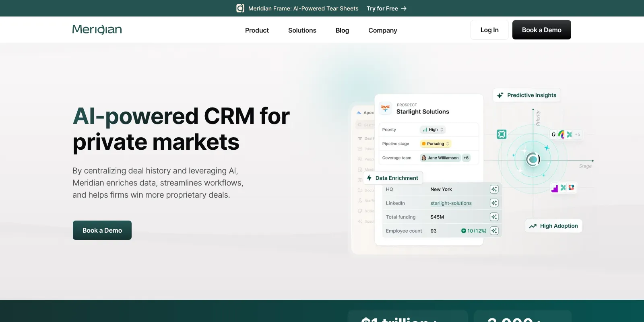The width and height of the screenshot is (644, 322).
Task: Click the lightning bolt in Data Enrichment badge
Action: pos(369,178)
